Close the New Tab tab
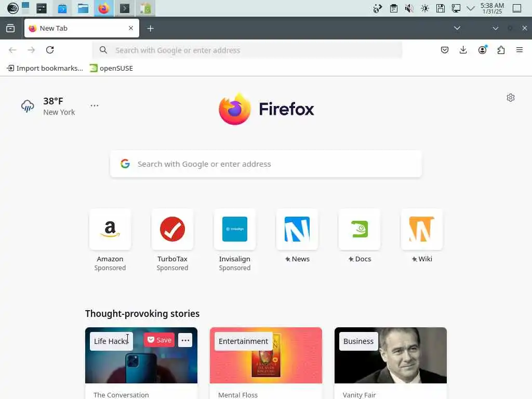532x399 pixels. pyautogui.click(x=130, y=28)
